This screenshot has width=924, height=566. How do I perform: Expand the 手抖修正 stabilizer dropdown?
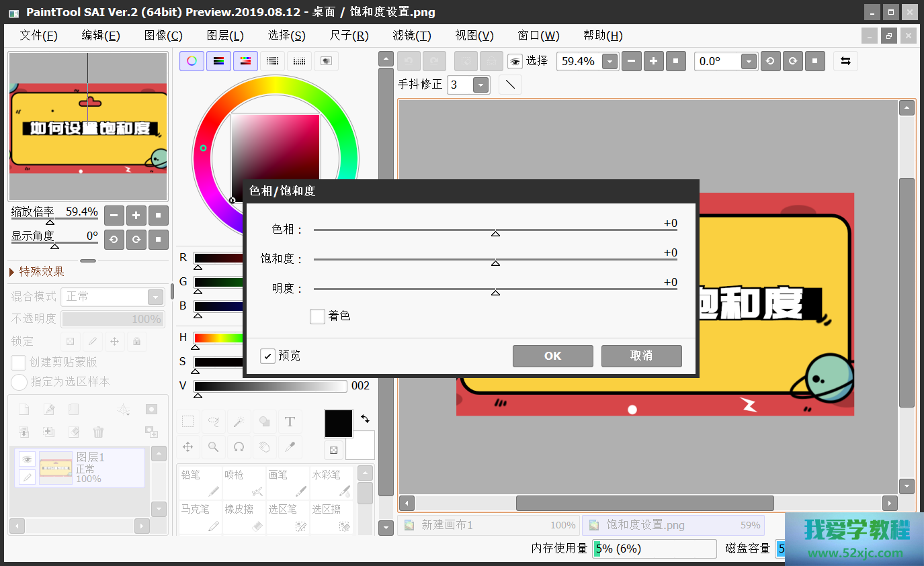click(x=480, y=85)
